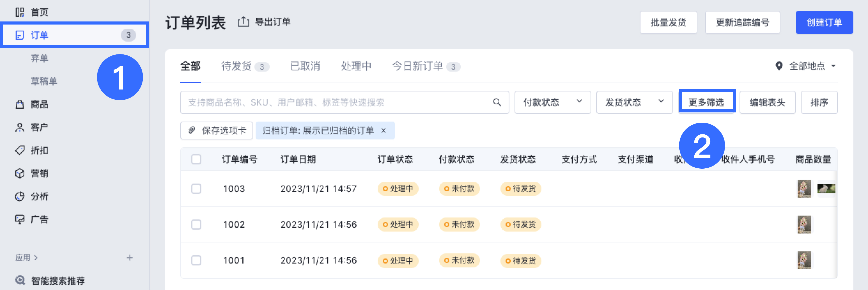The width and height of the screenshot is (868, 290).
Task: Switch to the 待发货 tab
Action: tap(237, 66)
